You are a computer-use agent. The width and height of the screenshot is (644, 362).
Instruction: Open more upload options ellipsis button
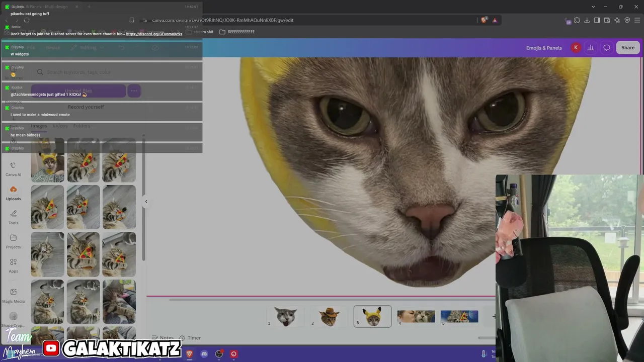tap(134, 91)
